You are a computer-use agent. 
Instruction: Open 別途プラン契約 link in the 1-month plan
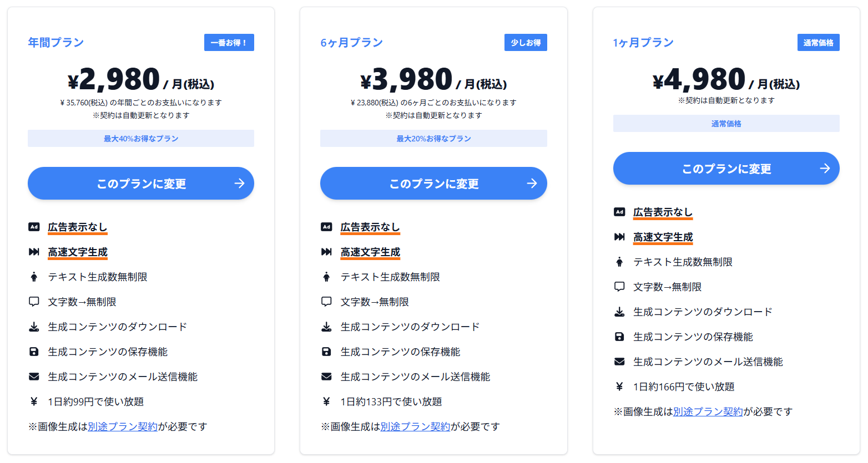708,411
